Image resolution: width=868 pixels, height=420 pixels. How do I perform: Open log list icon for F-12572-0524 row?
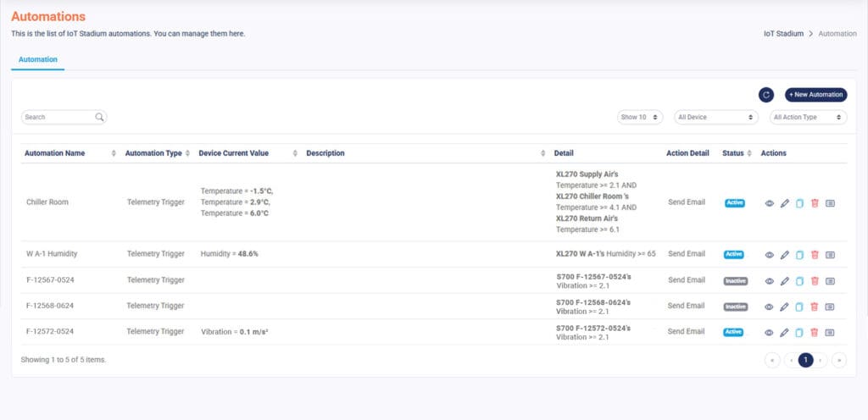coord(830,332)
